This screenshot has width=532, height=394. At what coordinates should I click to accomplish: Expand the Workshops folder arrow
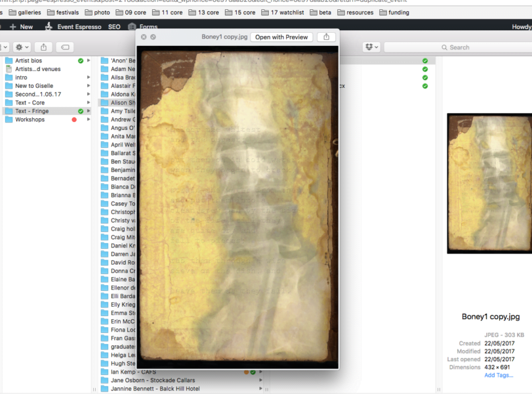89,120
